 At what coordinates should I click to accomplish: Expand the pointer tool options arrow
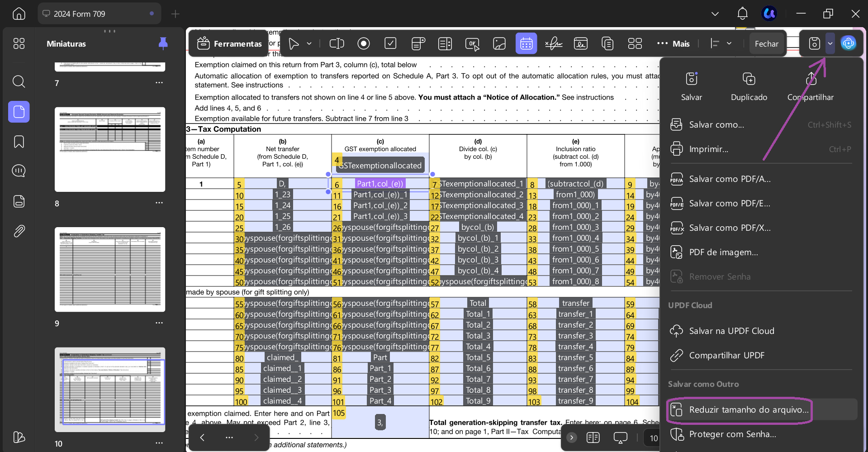tap(309, 43)
